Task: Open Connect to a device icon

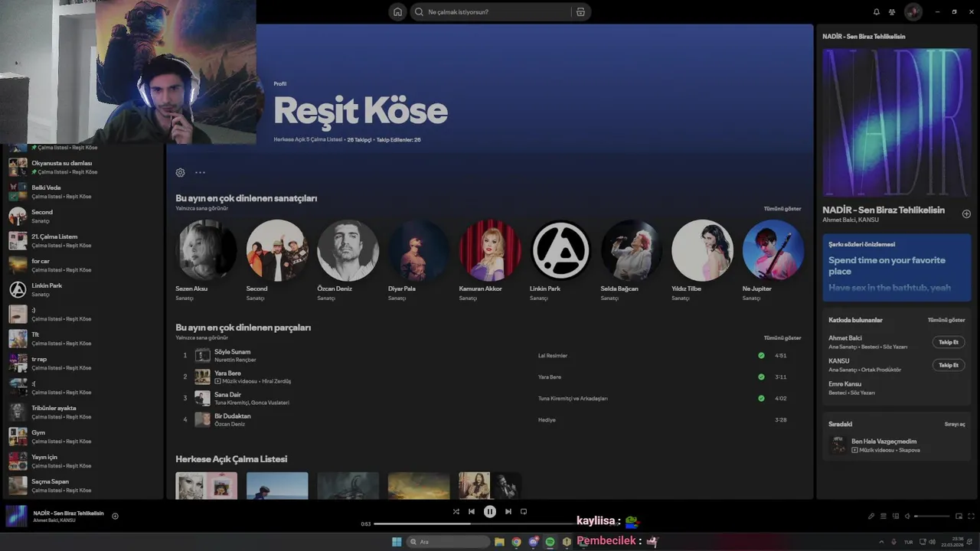Action: (x=896, y=517)
